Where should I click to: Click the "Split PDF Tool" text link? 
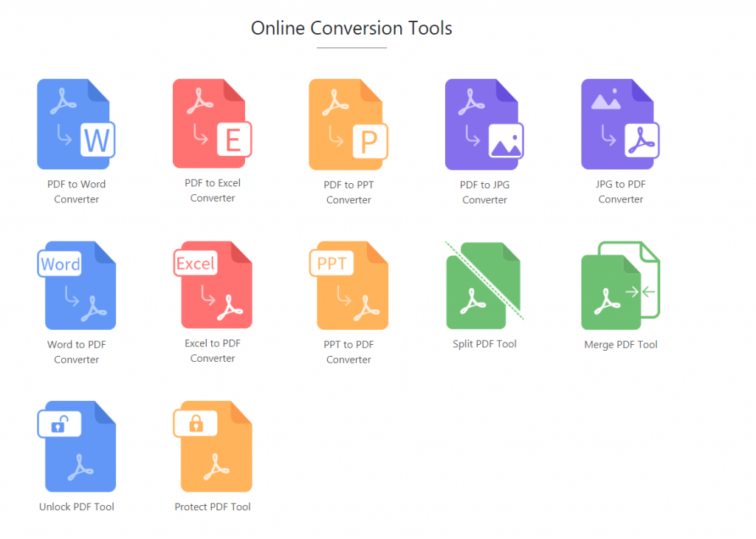(484, 344)
